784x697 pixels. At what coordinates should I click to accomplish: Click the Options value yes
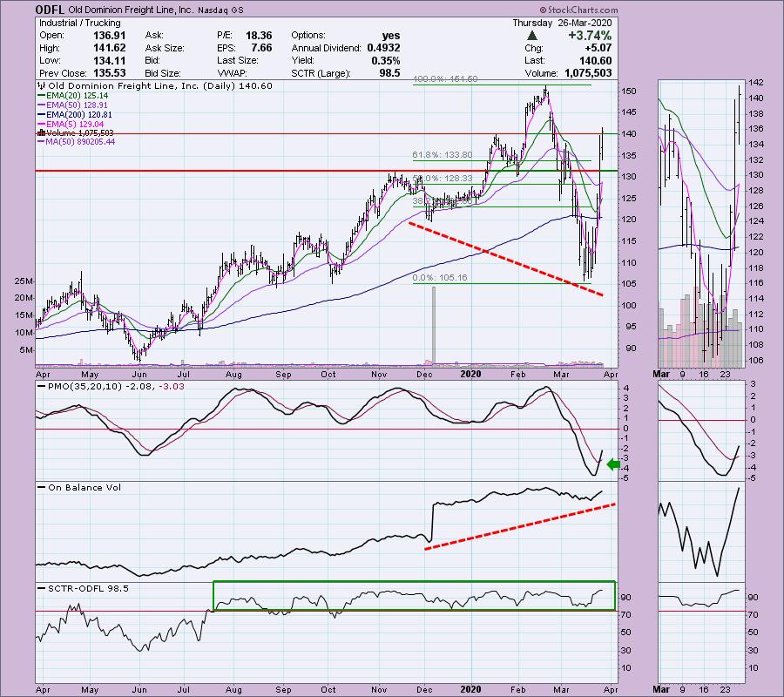point(391,36)
